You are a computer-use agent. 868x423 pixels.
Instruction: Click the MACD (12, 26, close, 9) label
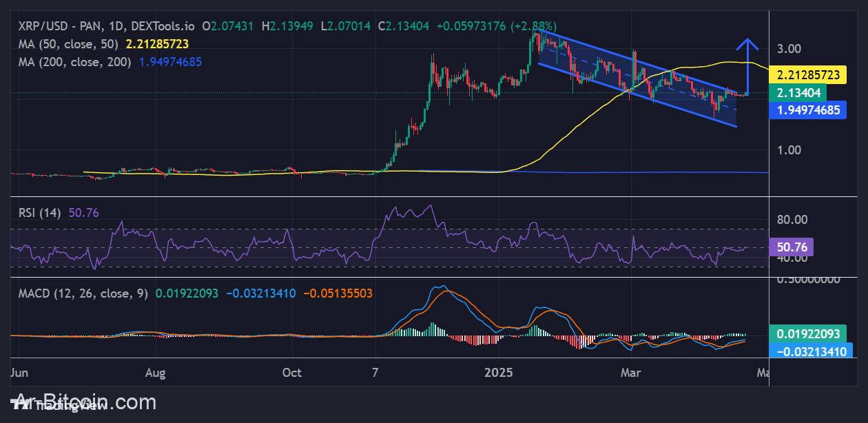[83, 293]
